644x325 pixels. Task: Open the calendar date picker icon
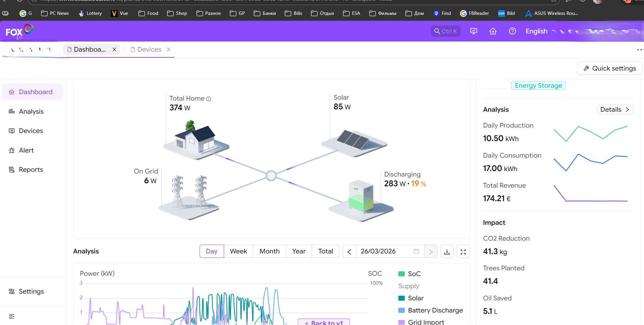point(416,251)
